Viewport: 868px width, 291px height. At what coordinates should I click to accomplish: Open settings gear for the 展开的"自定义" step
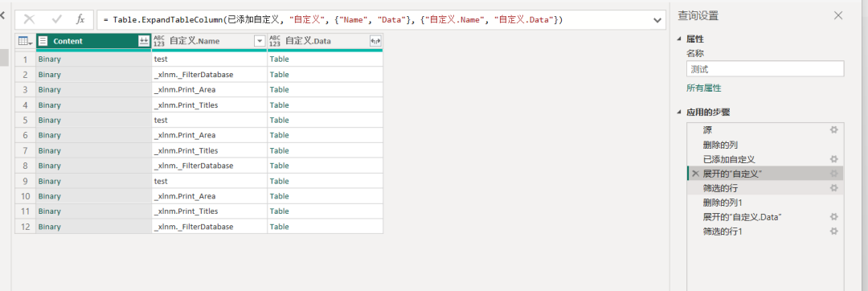pos(833,174)
